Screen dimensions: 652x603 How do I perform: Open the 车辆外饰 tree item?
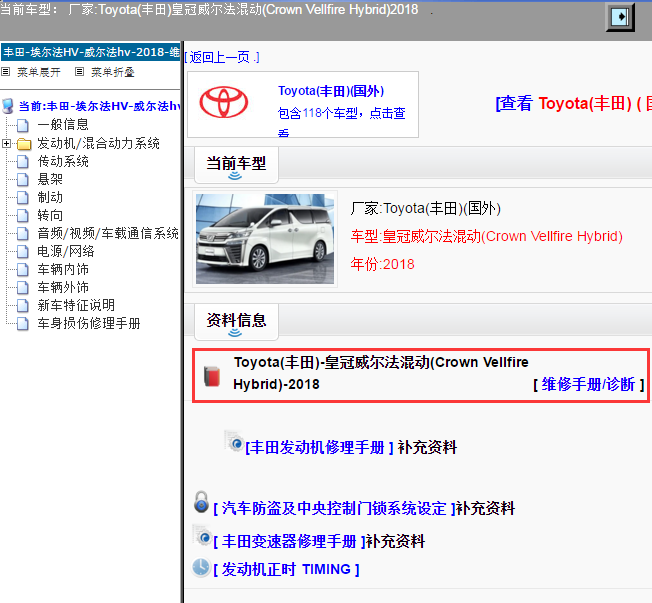[x=63, y=287]
